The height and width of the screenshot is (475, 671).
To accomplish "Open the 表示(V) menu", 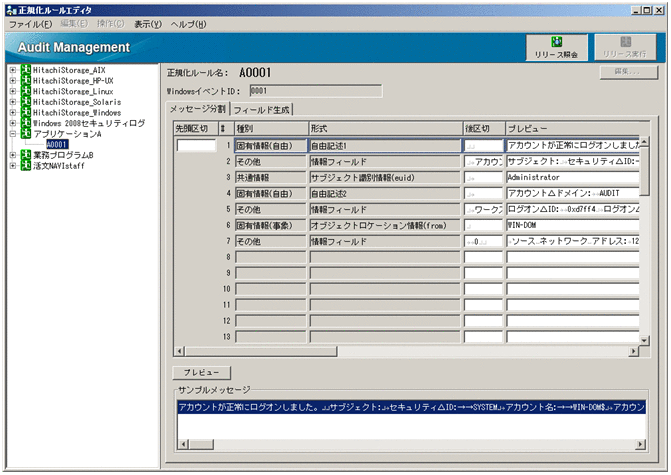I will click(x=148, y=24).
